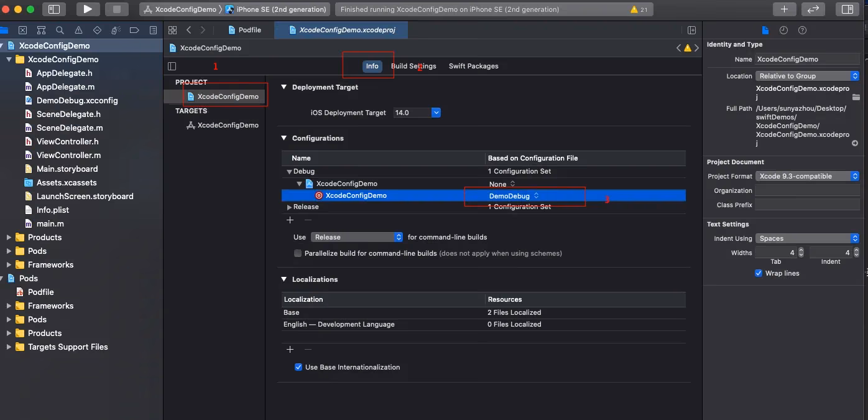Show the issue navigator warning icon
Image resolution: width=868 pixels, height=420 pixels.
[78, 30]
